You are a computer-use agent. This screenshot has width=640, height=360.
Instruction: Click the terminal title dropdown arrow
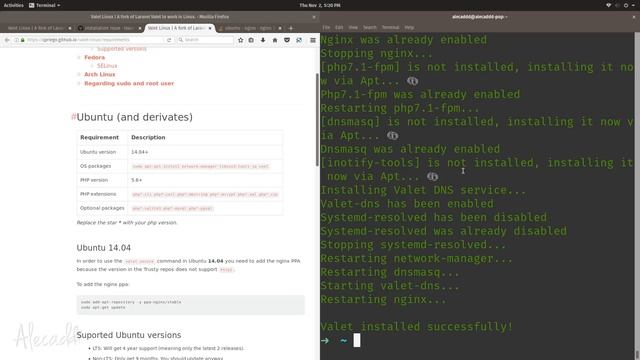[x=507, y=17]
